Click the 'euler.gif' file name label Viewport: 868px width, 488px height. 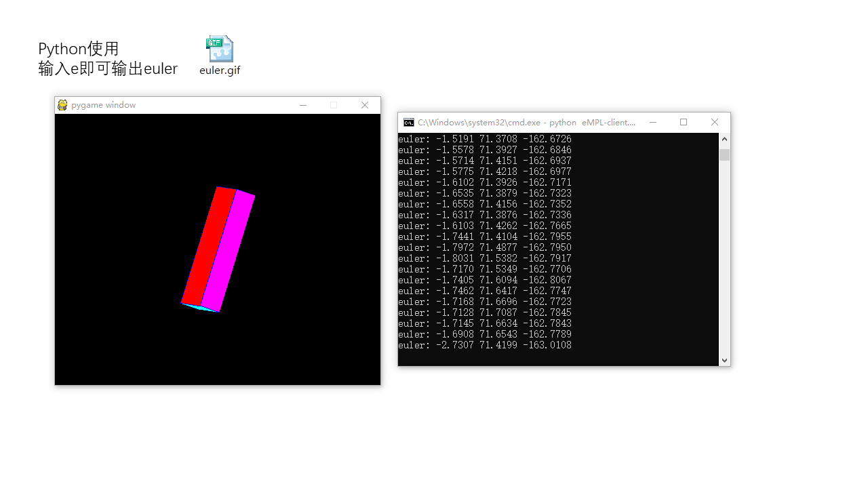coord(220,70)
